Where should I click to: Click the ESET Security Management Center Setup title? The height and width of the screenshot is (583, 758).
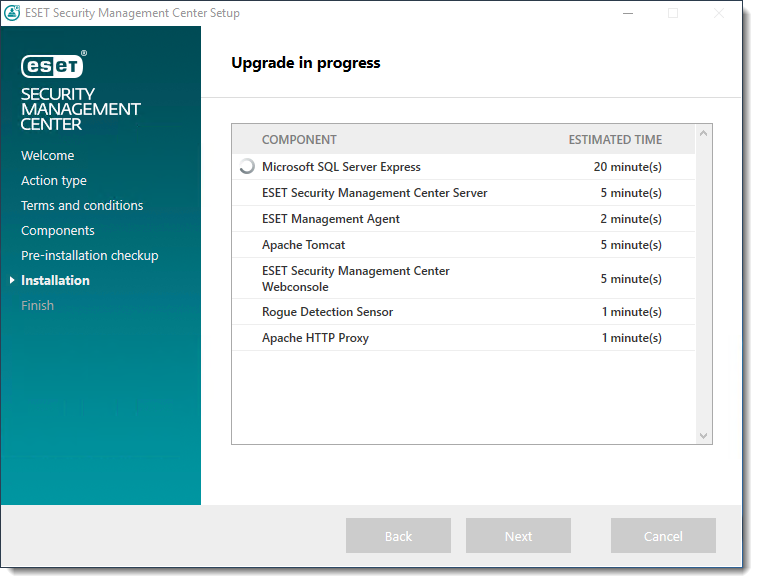tap(132, 13)
